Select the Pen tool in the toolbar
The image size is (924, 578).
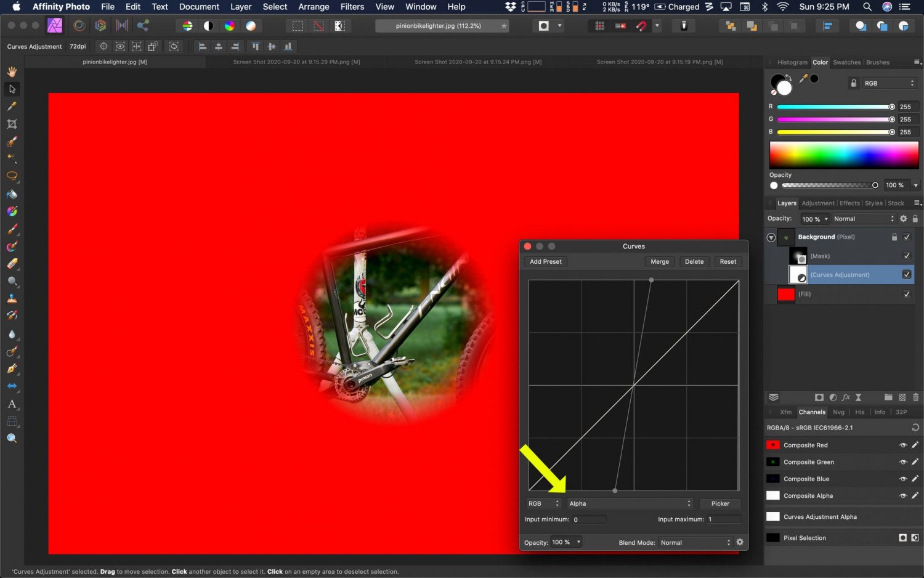tap(12, 368)
